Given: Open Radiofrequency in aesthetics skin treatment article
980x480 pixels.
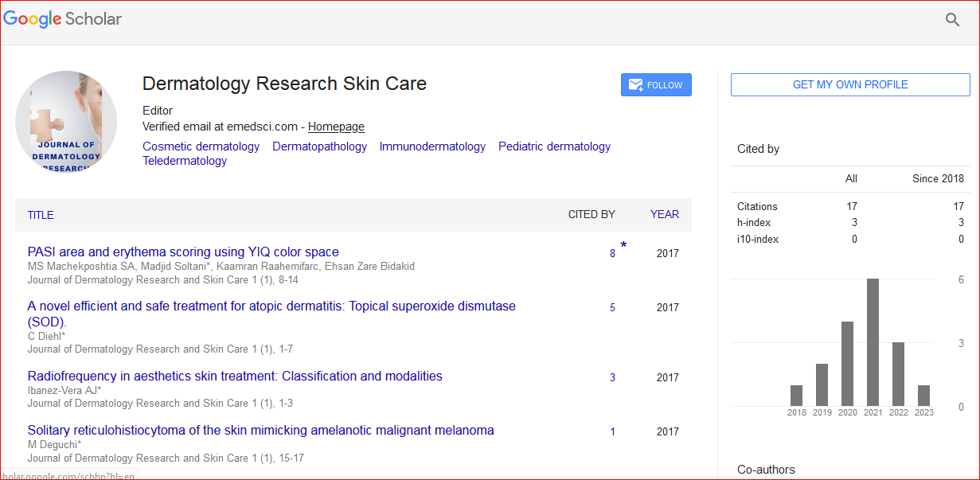Looking at the screenshot, I should [235, 377].
